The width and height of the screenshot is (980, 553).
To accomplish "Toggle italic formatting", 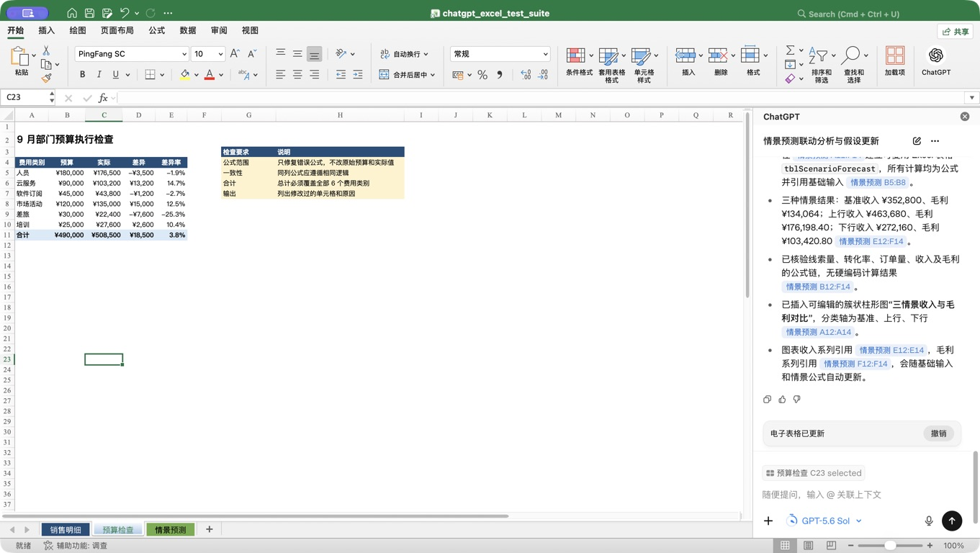I will (x=99, y=75).
